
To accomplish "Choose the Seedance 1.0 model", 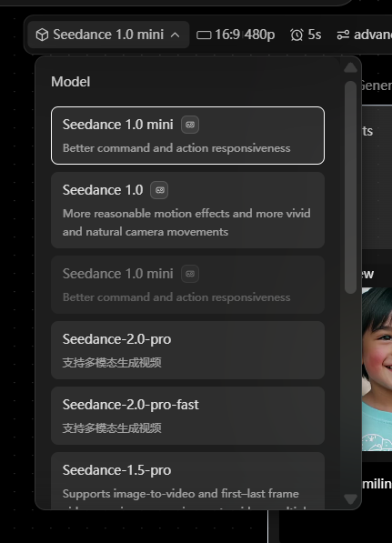I will [x=187, y=210].
